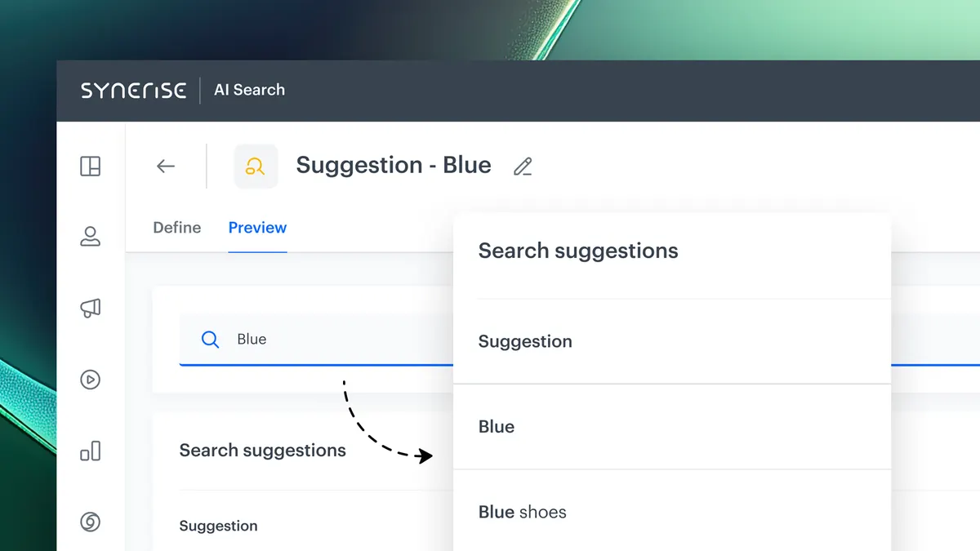Screen dimensions: 980x551
Task: Click the spiral icon at the sidebar bottom
Action: (91, 522)
